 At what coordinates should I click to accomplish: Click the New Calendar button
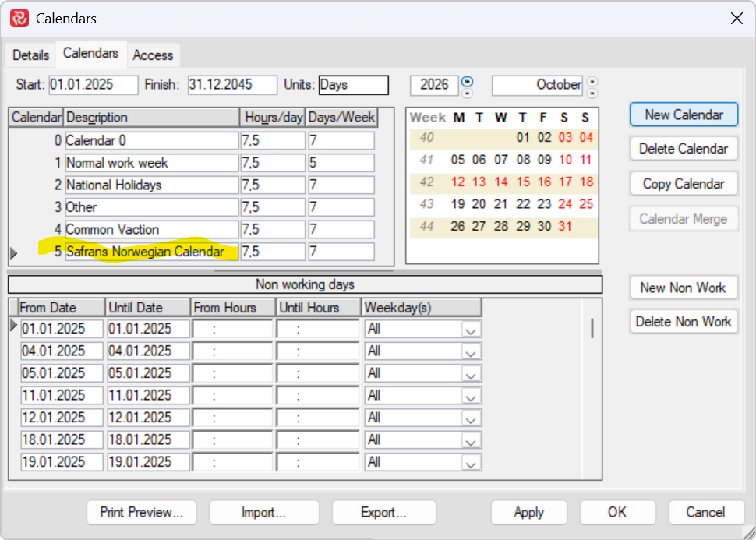[683, 114]
